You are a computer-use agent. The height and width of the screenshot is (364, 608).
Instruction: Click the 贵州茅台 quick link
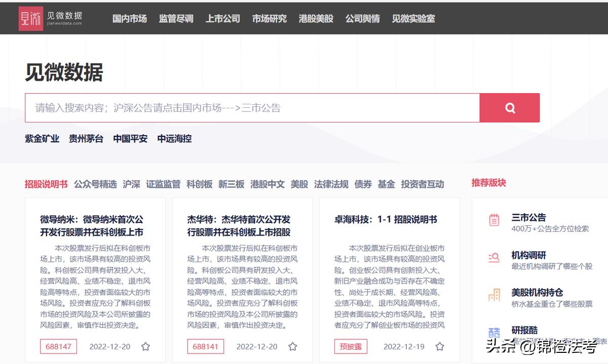coord(86,138)
